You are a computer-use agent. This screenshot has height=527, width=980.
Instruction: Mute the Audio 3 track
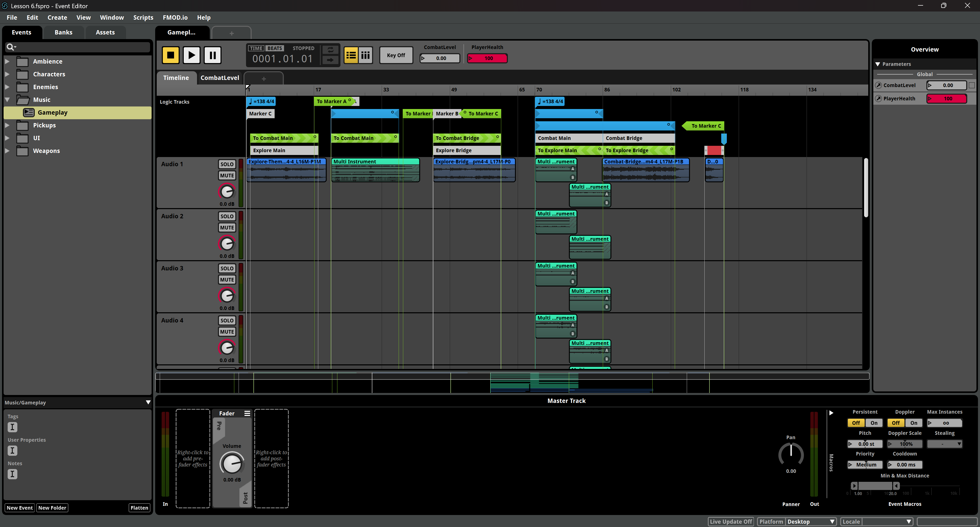click(x=227, y=280)
